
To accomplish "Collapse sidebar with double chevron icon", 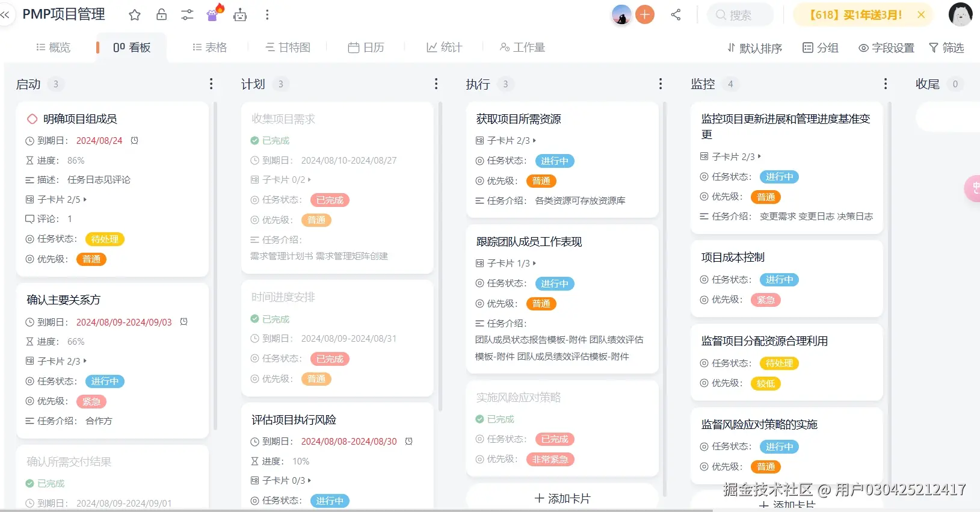I will (x=5, y=15).
